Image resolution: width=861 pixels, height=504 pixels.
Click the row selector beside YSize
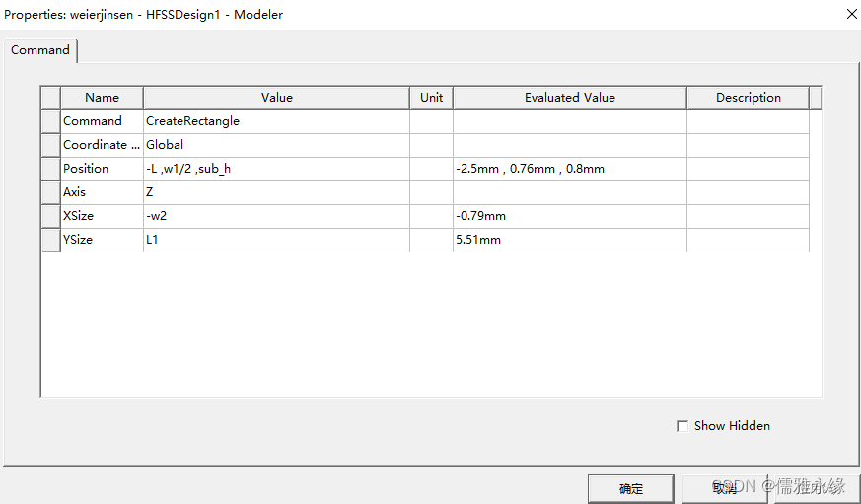[x=51, y=240]
